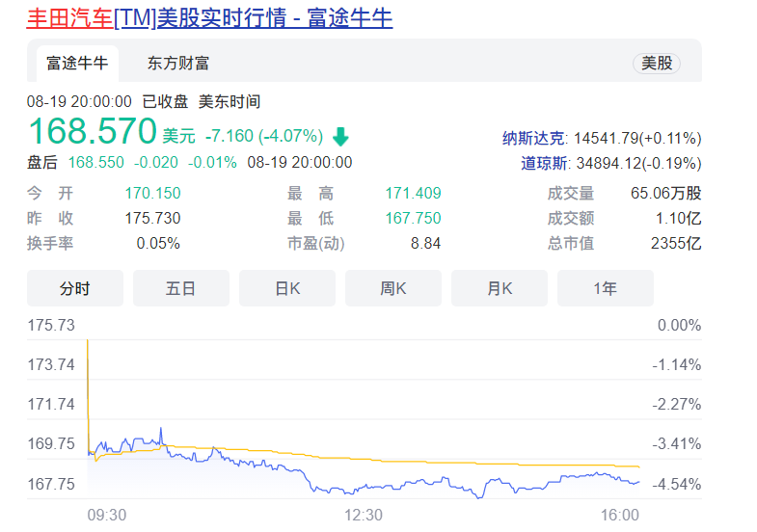Click the -1.14% axis label

click(677, 365)
